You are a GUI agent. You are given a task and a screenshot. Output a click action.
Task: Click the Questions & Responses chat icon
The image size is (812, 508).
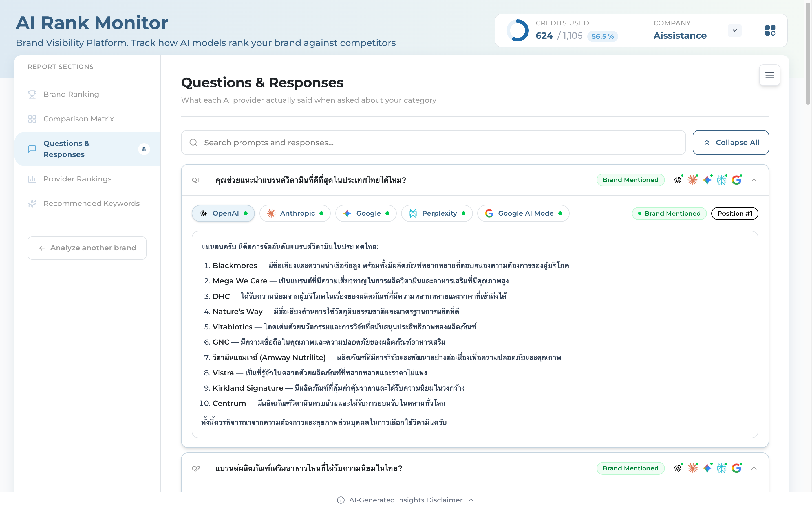(32, 149)
